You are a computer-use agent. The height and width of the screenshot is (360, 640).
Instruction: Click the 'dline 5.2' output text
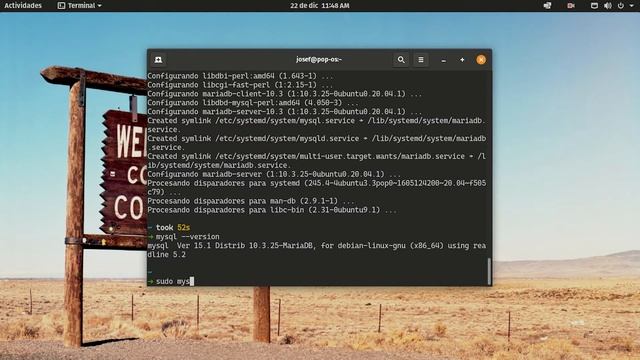(x=167, y=255)
